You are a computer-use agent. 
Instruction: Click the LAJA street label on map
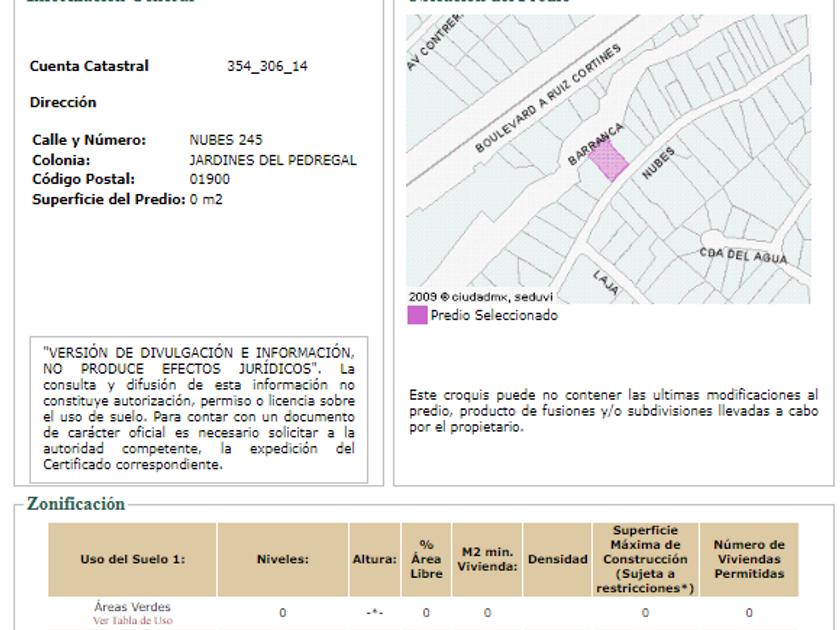[606, 283]
